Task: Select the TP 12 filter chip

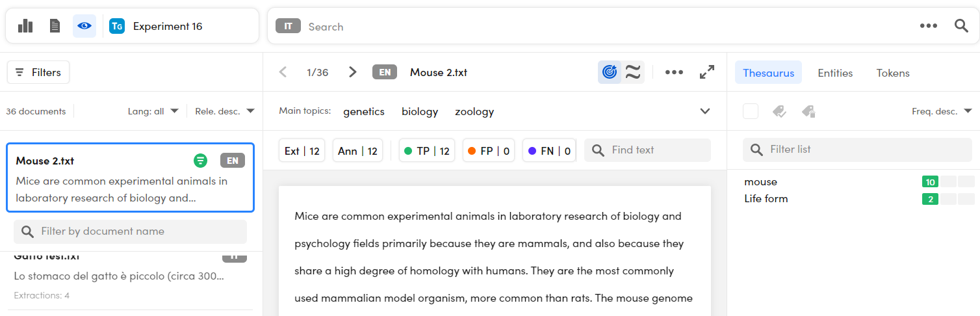Action: click(x=426, y=151)
